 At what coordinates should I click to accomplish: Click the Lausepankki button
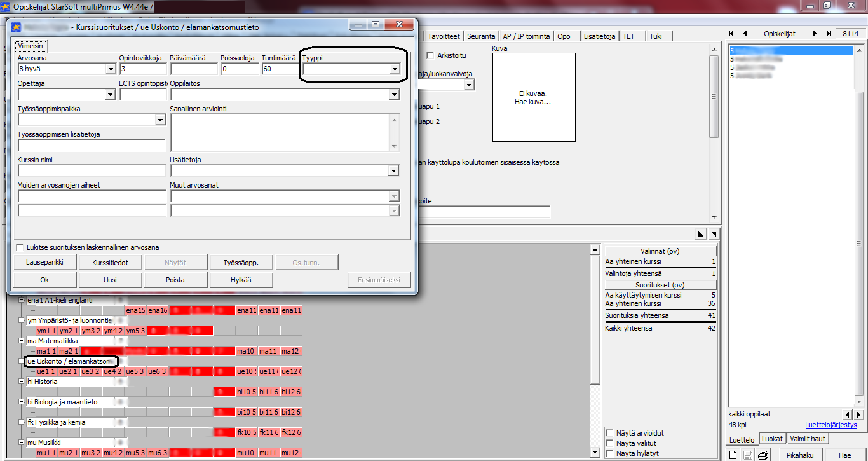click(x=44, y=262)
